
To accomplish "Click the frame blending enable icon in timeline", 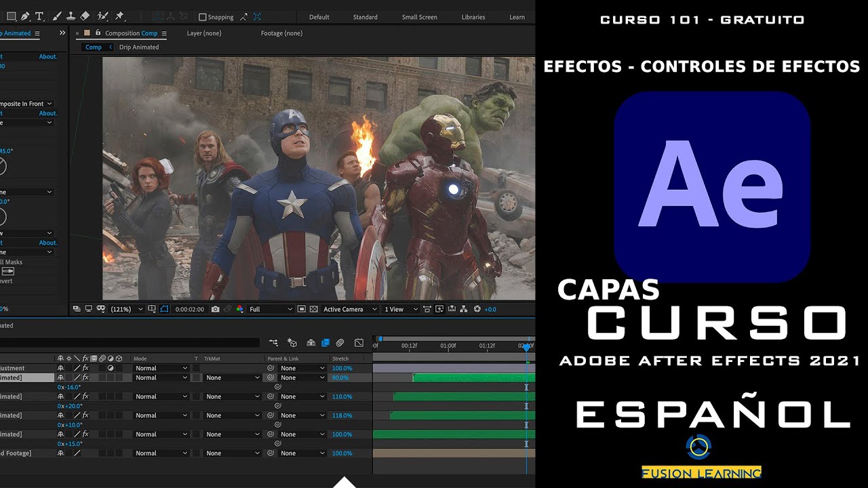I will (x=325, y=343).
